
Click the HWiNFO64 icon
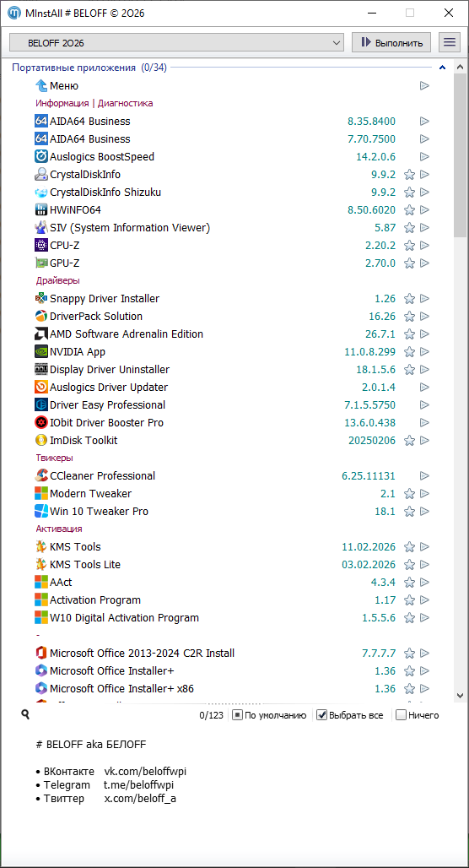(41, 209)
